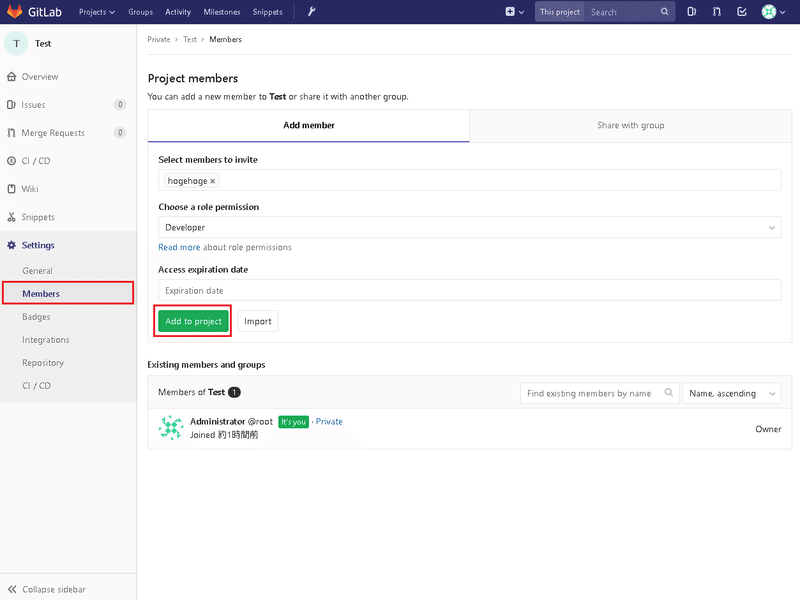Open the todos checkmark icon in navbar

tap(742, 11)
